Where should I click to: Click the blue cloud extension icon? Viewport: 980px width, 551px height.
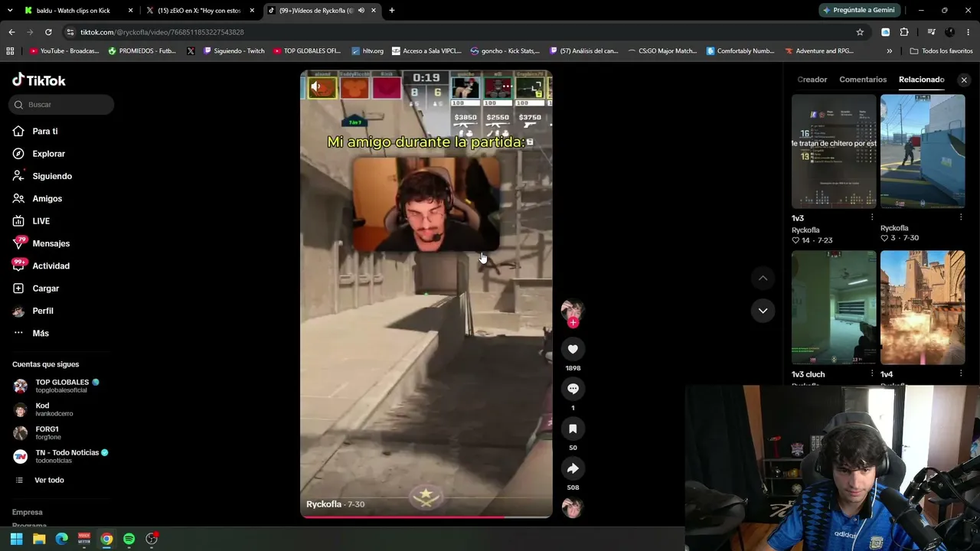[886, 32]
